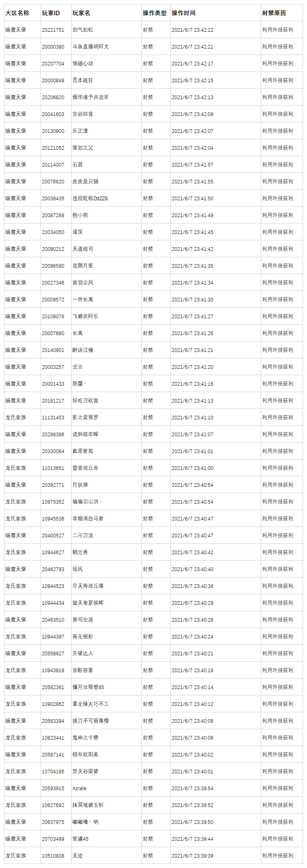Select player ID 20036435
This screenshot has width=307, height=868.
(x=53, y=198)
